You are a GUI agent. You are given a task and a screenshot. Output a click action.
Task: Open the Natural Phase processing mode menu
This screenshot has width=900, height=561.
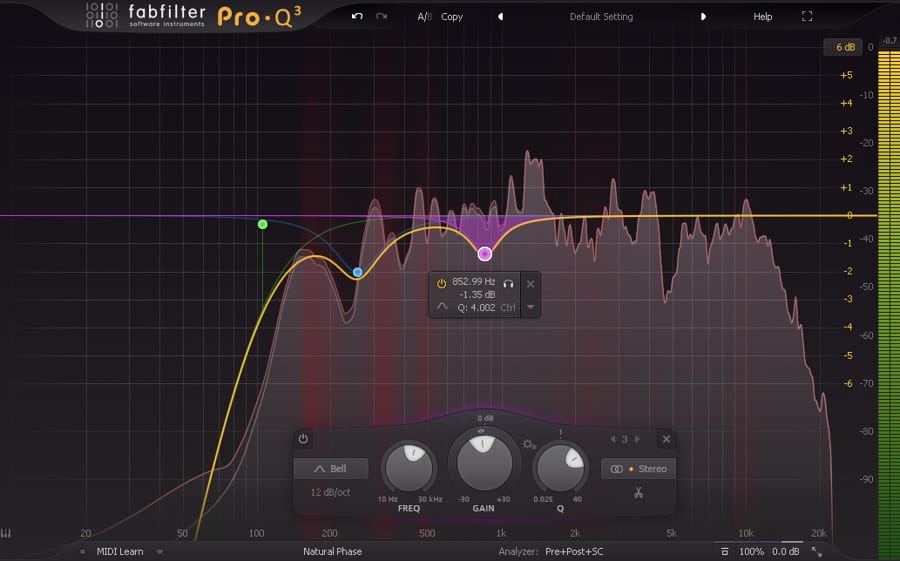(332, 552)
